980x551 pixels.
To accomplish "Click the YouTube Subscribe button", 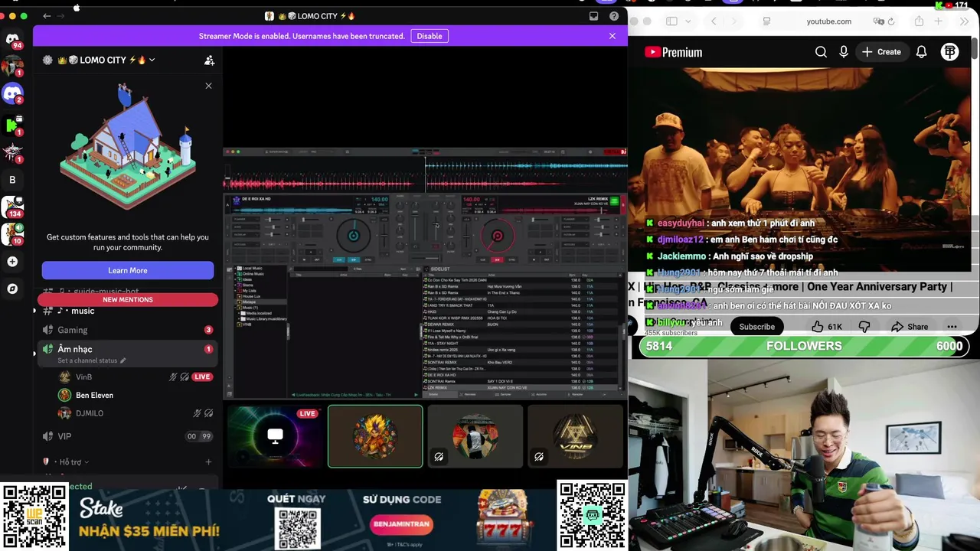I will (x=756, y=327).
